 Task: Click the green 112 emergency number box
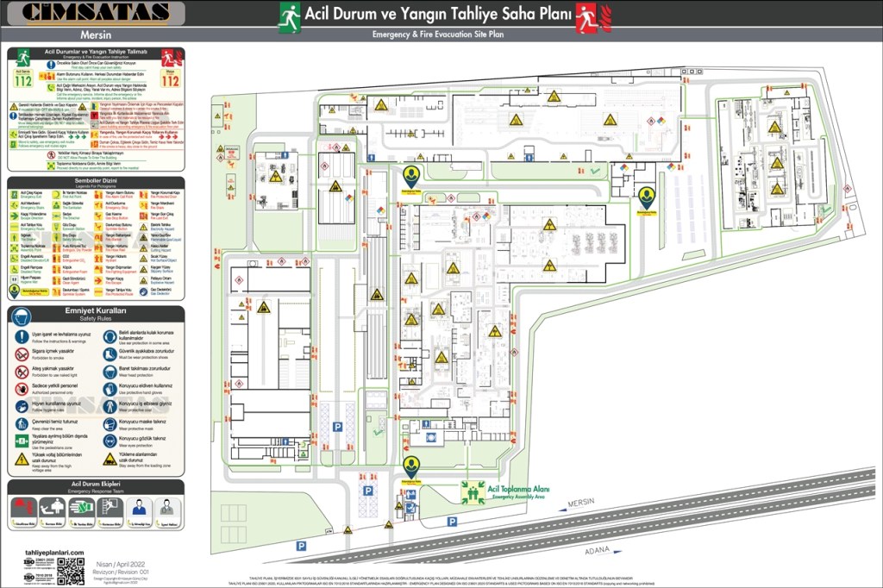click(22, 80)
